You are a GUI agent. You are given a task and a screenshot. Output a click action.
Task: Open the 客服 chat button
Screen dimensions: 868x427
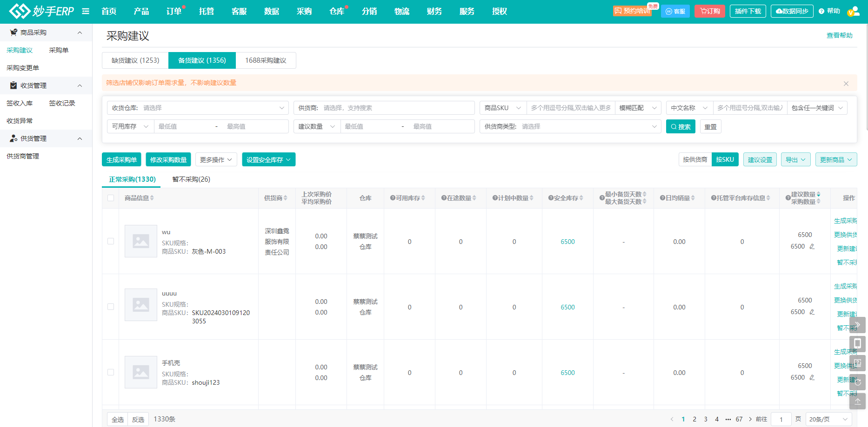click(x=675, y=11)
